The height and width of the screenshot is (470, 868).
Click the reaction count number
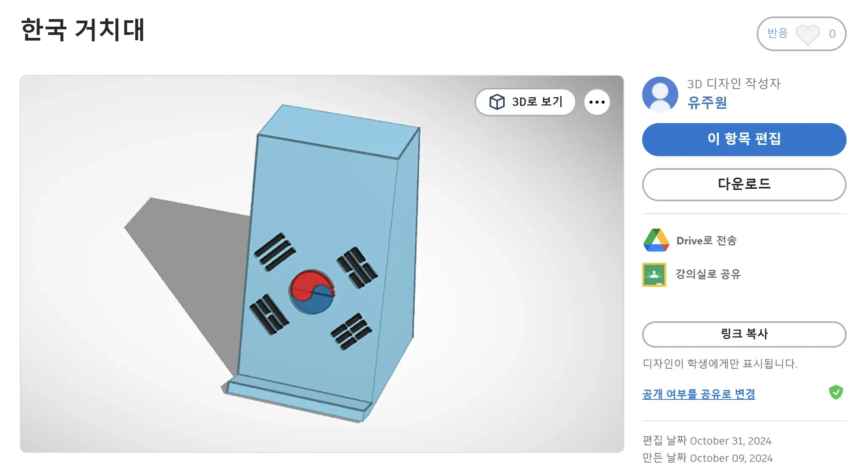click(x=832, y=34)
